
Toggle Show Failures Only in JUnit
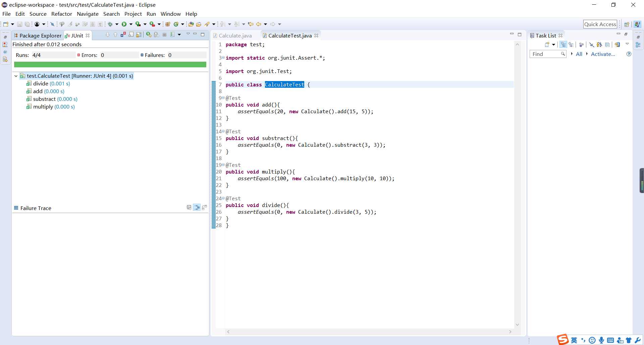123,35
